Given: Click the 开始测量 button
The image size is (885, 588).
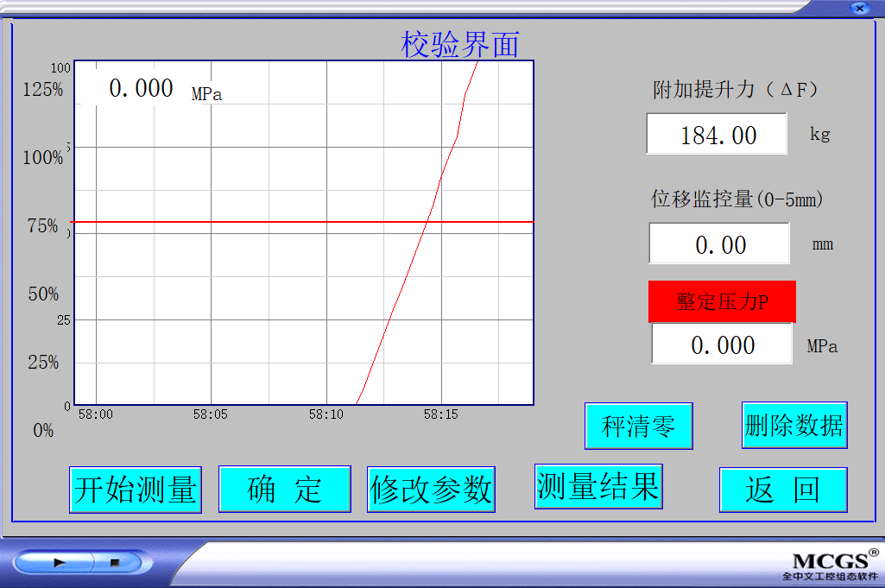Looking at the screenshot, I should 136,490.
